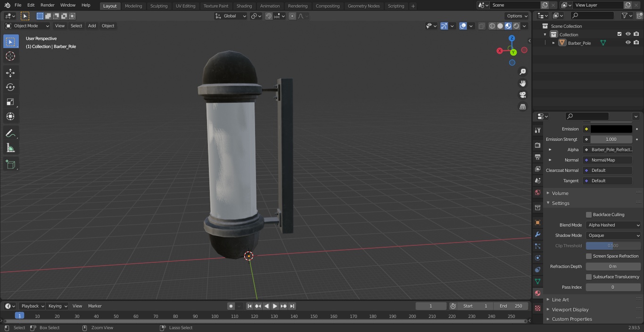Screen dimensions: 644x332
Task: Open the Playback popover in timeline
Action: (32, 306)
